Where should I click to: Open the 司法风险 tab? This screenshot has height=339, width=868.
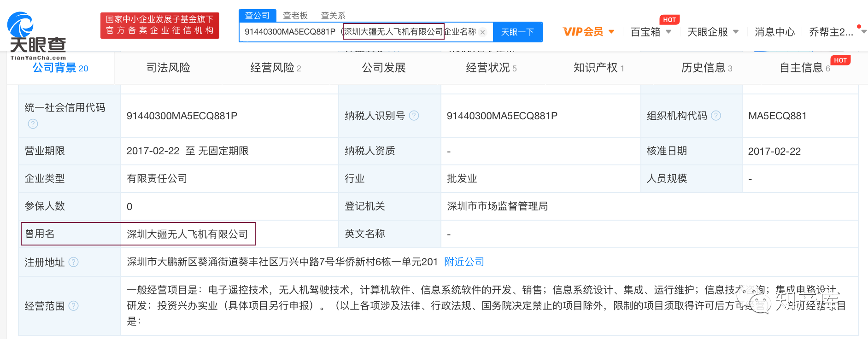point(168,68)
